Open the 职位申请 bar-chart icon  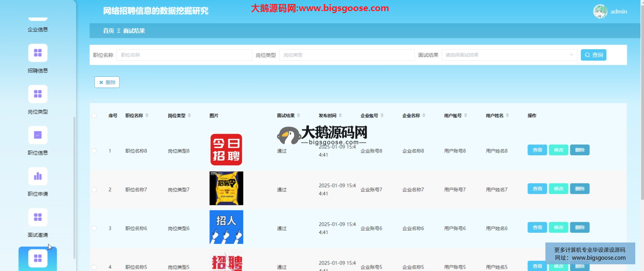pos(38,176)
